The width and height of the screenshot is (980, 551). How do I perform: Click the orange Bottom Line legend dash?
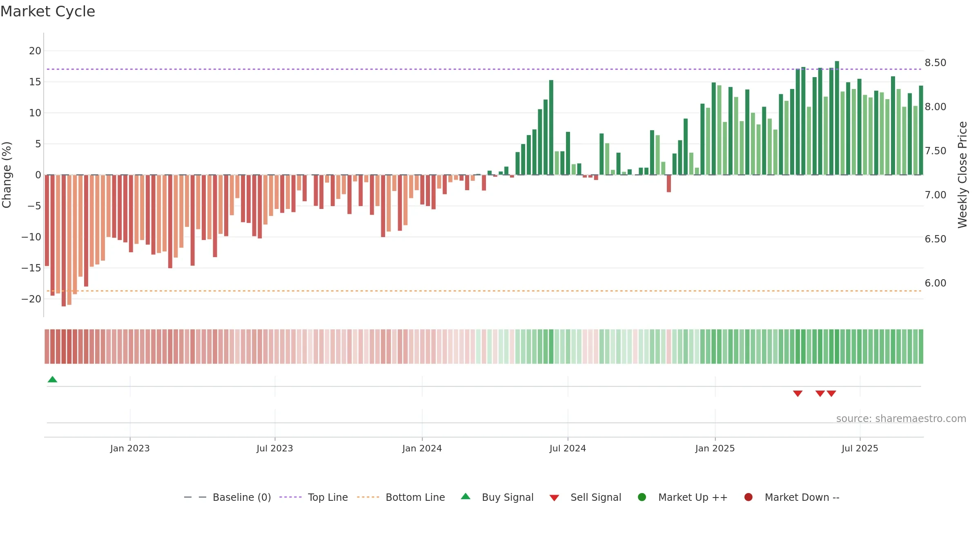[368, 497]
